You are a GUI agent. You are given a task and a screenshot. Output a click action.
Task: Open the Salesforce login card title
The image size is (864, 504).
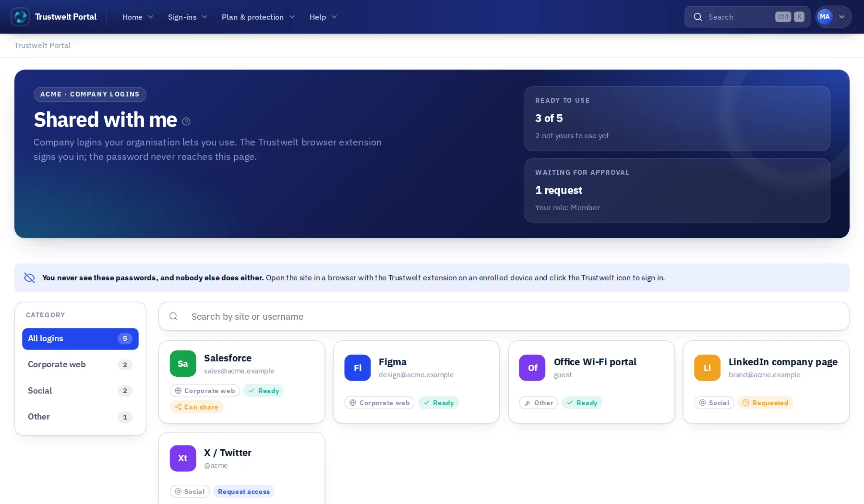point(228,358)
